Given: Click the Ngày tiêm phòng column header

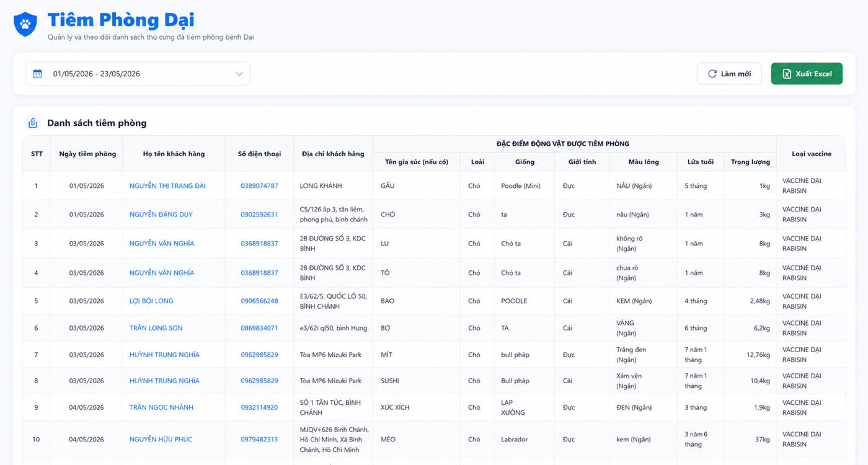Looking at the screenshot, I should (x=87, y=154).
